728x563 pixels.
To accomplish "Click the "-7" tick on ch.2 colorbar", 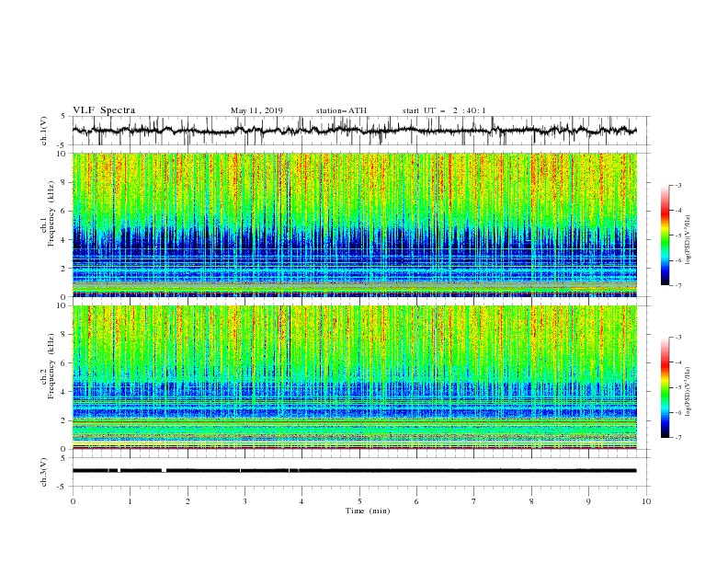I will (x=677, y=438).
